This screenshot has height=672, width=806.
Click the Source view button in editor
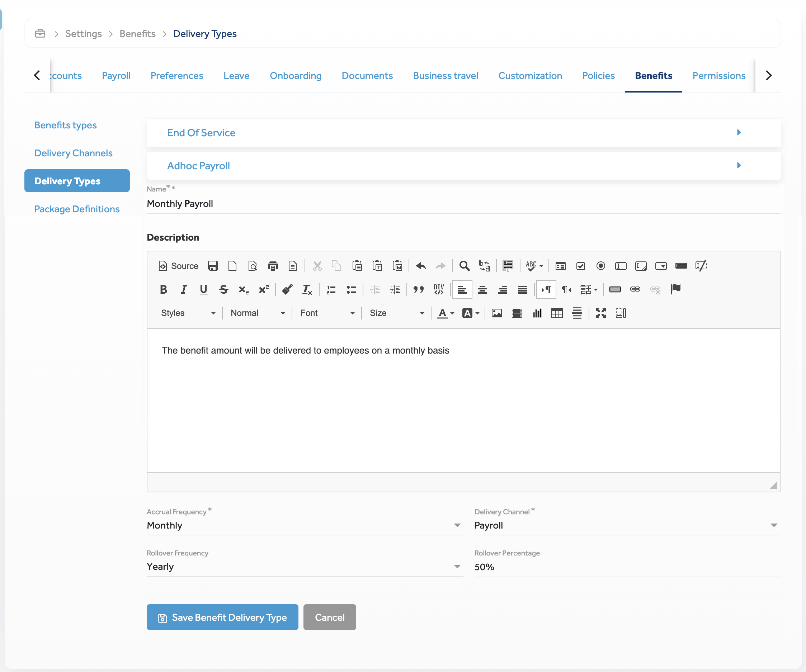tap(178, 266)
